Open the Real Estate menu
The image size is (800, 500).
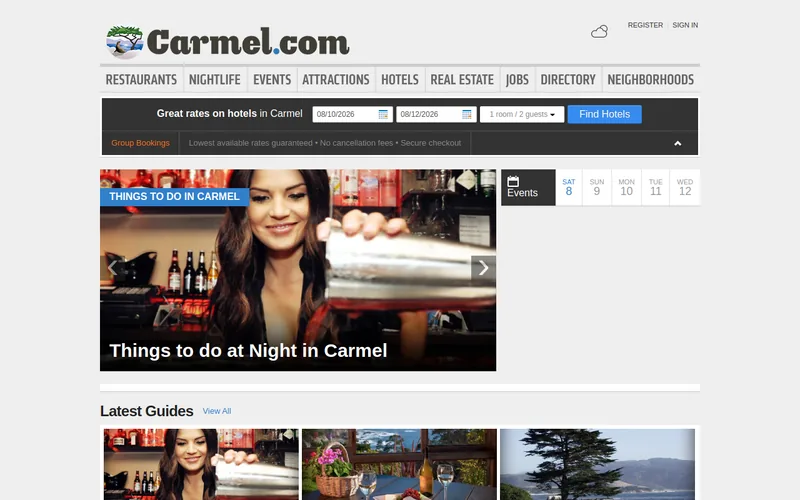tap(462, 80)
